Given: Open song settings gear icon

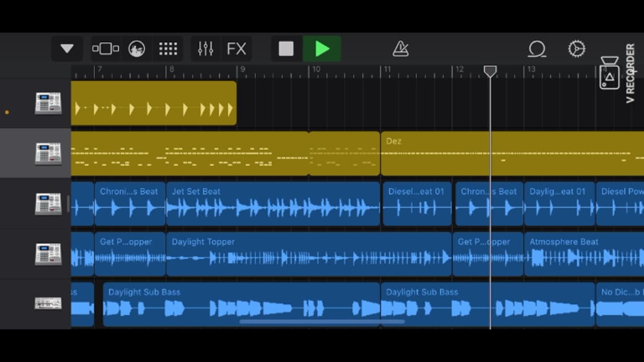Looking at the screenshot, I should (x=577, y=49).
